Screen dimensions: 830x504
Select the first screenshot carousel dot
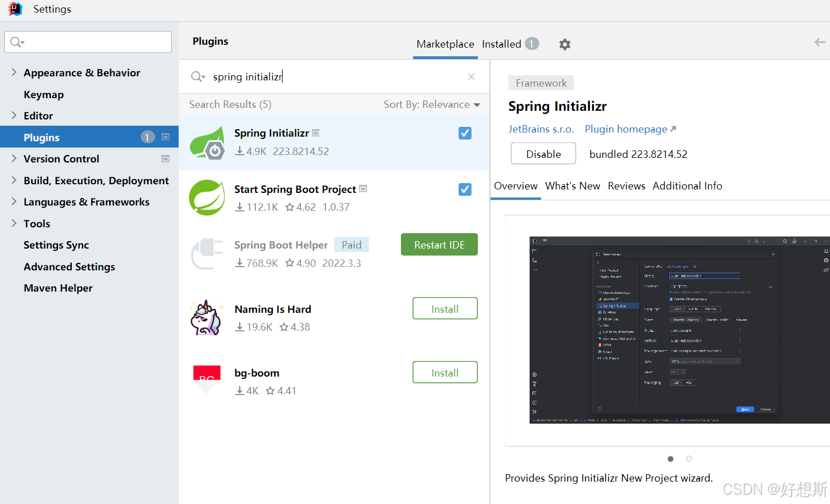click(x=670, y=459)
